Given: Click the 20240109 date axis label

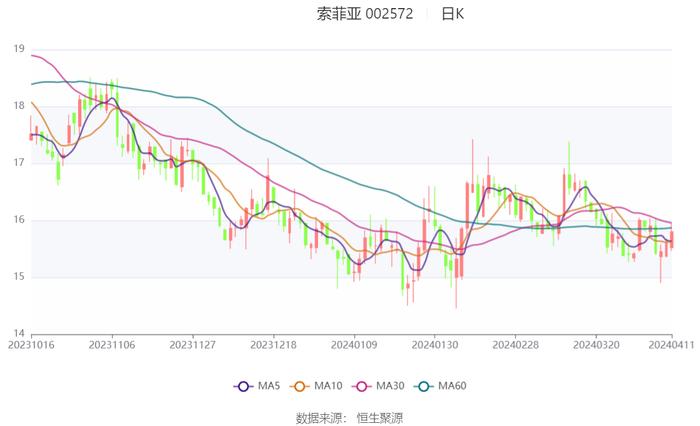Looking at the screenshot, I should coord(354,345).
